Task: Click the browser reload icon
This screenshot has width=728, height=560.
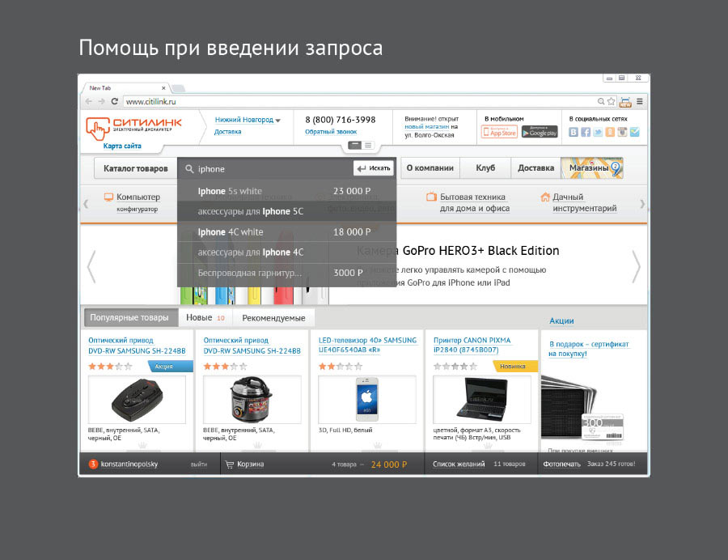Action: 115,102
